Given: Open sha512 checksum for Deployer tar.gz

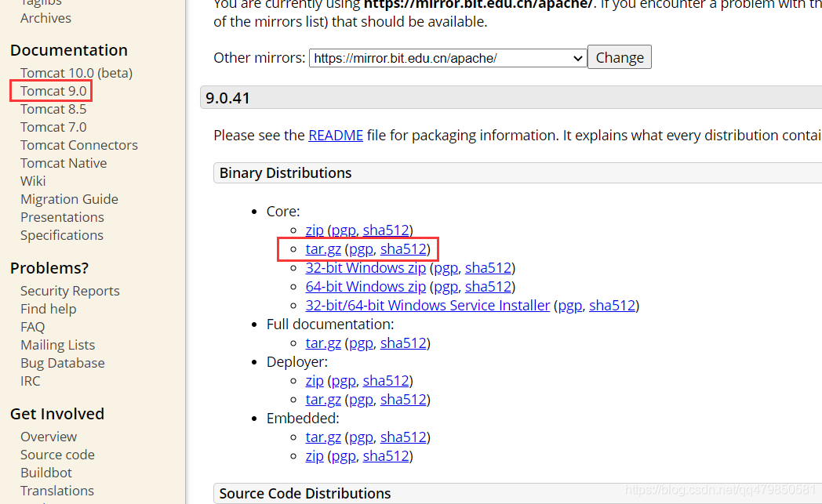Looking at the screenshot, I should tap(403, 400).
